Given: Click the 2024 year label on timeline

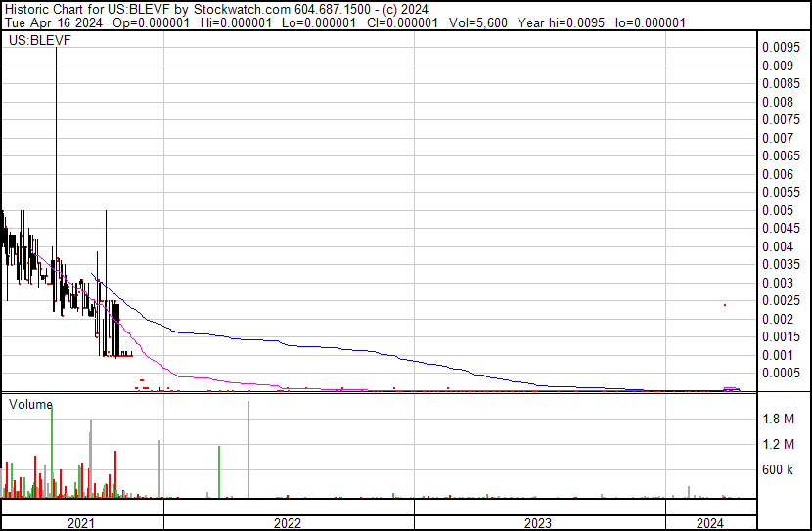Looking at the screenshot, I should click(x=709, y=523).
